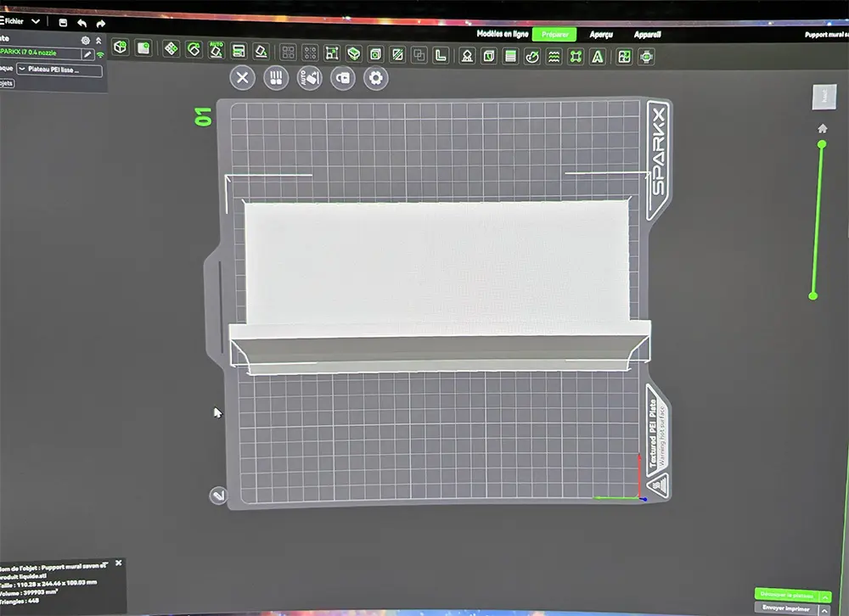Screen dimensions: 849x616
Task: Open the mesh boolean tool
Action: [x=419, y=55]
